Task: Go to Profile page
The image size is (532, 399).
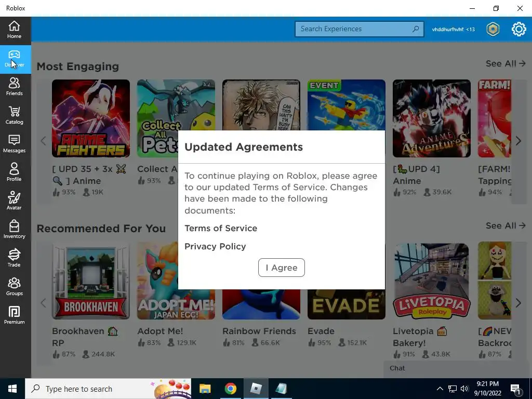Action: click(14, 172)
